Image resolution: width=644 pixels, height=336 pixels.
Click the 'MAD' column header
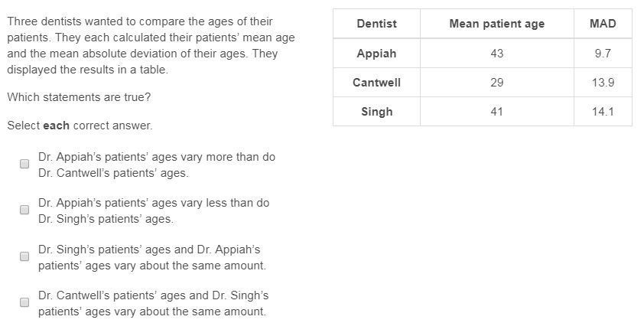[603, 24]
